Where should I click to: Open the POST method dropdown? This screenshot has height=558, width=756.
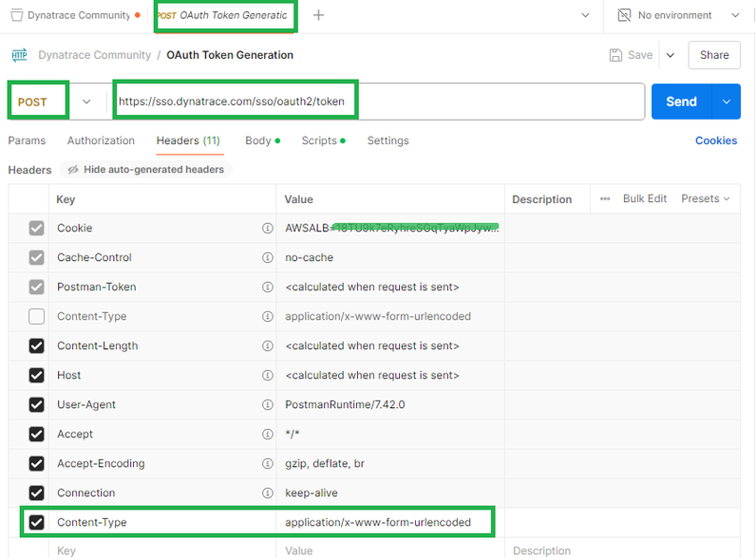(x=86, y=102)
